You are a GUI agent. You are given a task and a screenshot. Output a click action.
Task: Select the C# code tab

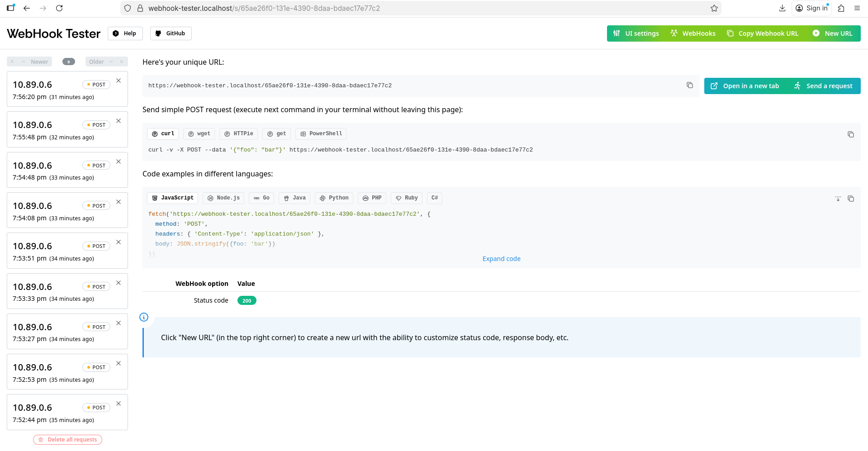[x=435, y=198]
